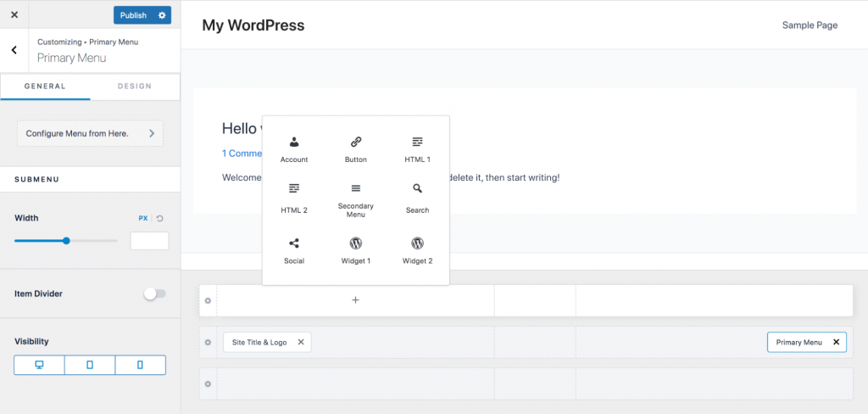Toggle the Item Divider switch

tap(155, 294)
